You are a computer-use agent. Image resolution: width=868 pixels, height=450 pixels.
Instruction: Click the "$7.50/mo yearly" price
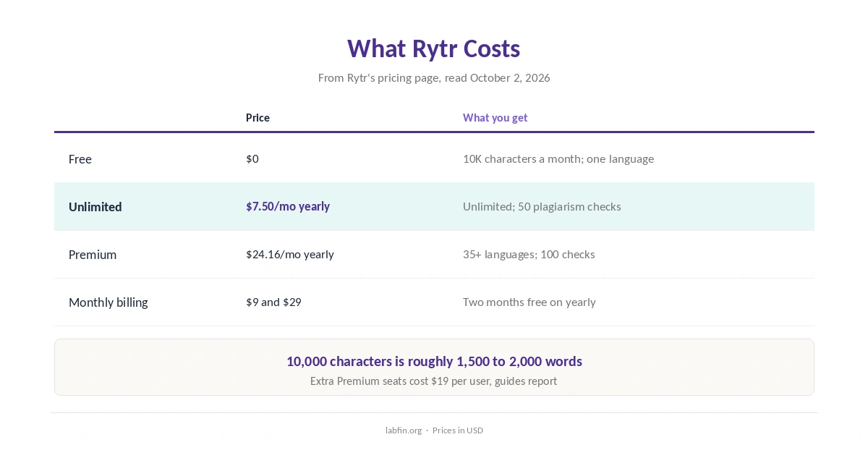[x=288, y=207]
